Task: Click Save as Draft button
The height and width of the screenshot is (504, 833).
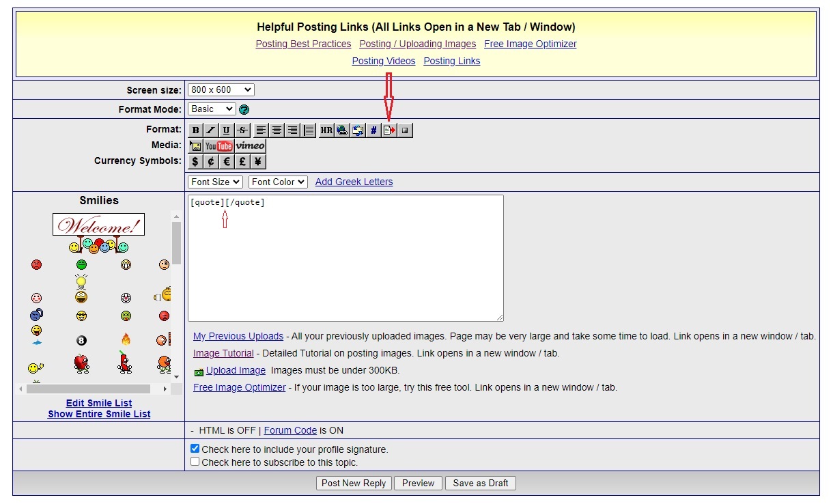Action: [x=481, y=483]
